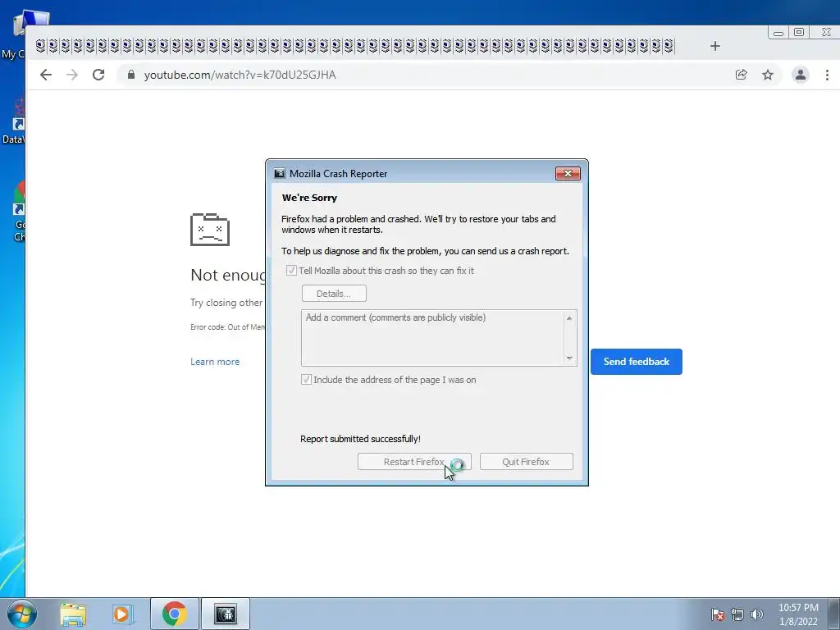Reload the YouTube page
Image resolution: width=840 pixels, height=630 pixels.
98,75
